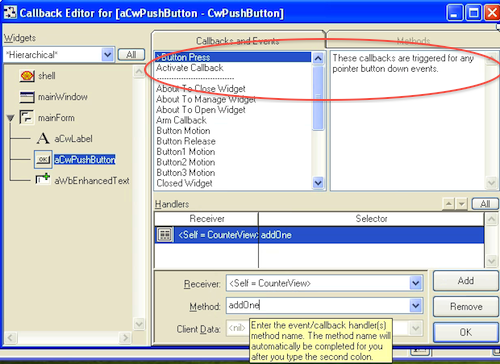Screen dimensions: 500x364
Task: Confirm with the OK button
Action: [x=466, y=332]
